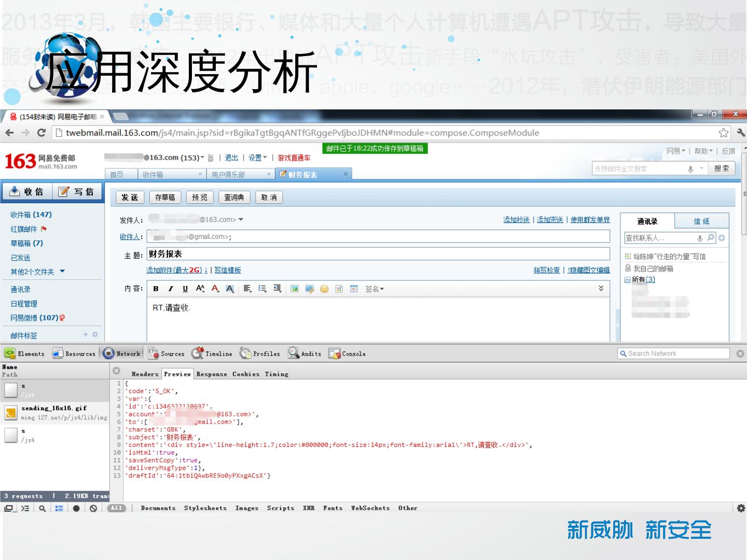Toggle DevTools dock-to-window icon
This screenshot has height=560, width=747.
pyautogui.click(x=8, y=508)
